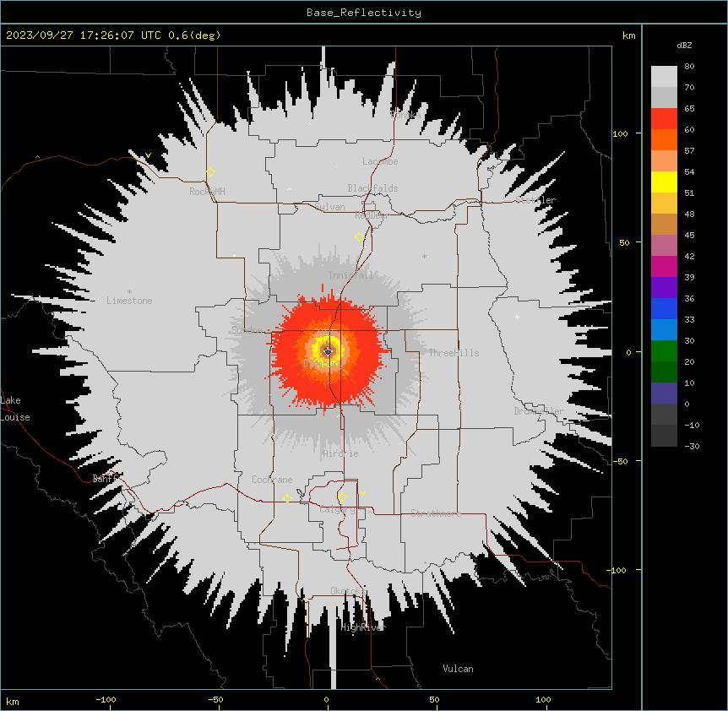
Task: Click the purple 36-39 dBZ legend swatch
Action: click(664, 288)
